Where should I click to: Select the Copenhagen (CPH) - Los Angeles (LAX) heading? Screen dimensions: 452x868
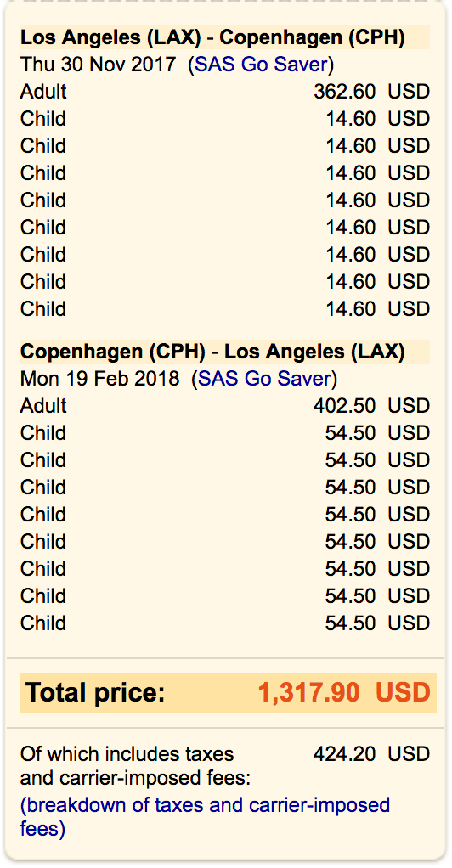212,352
